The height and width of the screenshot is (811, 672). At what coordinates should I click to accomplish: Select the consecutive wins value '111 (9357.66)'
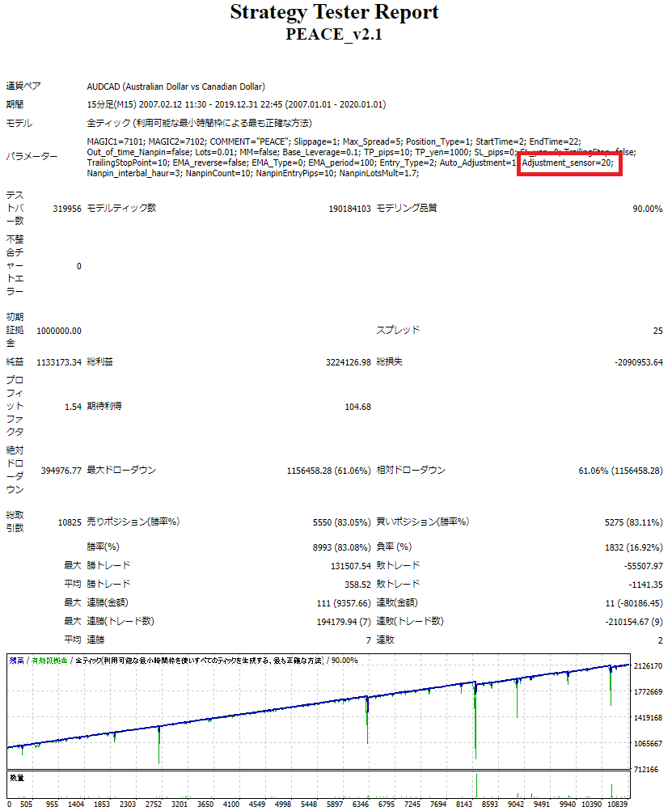(344, 603)
